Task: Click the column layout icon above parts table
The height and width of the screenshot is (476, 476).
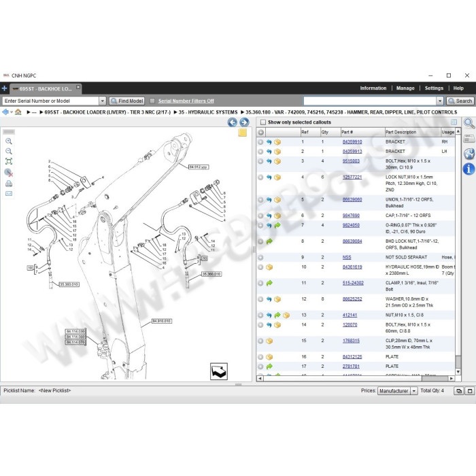Action: tap(454, 122)
